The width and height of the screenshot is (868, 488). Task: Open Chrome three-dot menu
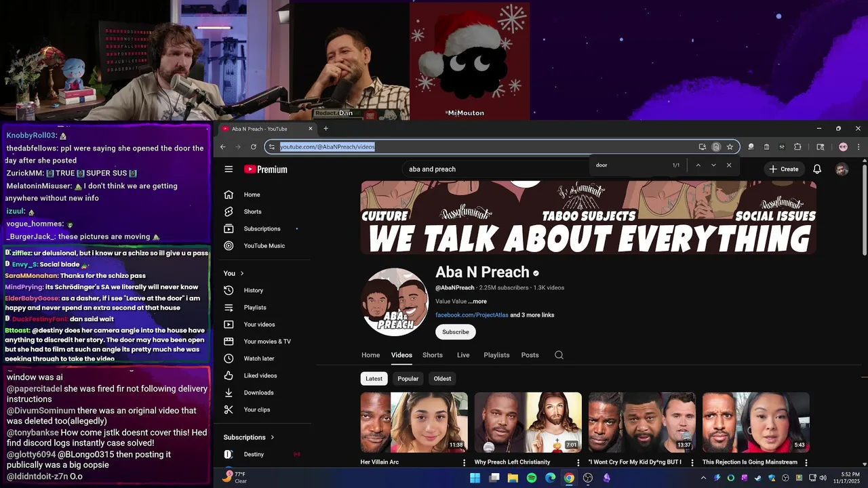[x=859, y=147]
